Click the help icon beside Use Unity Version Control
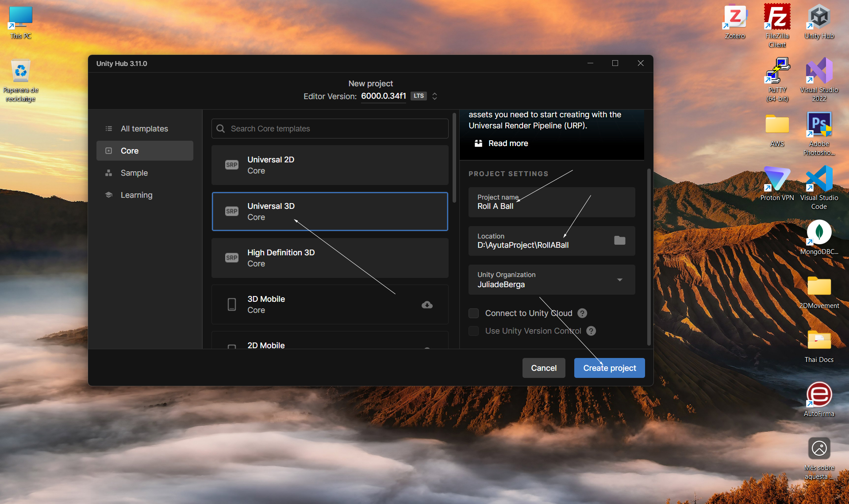Image resolution: width=849 pixels, height=504 pixels. (591, 331)
